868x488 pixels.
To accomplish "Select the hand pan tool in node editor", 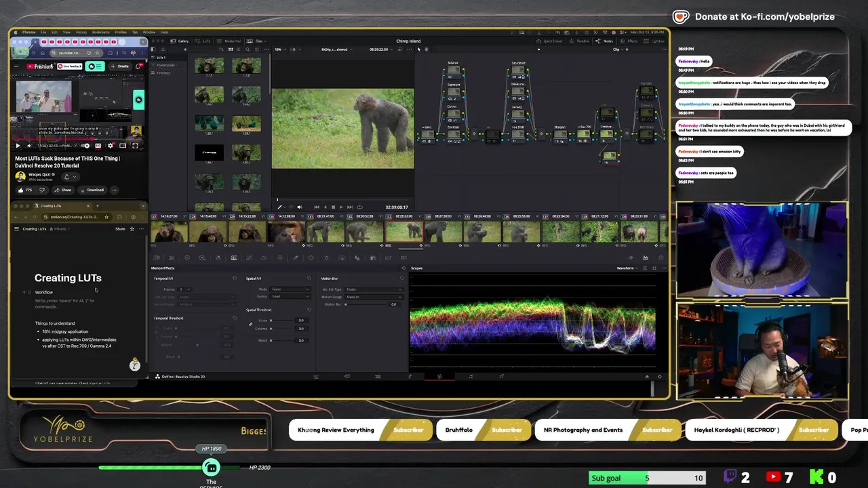I will coord(427,49).
